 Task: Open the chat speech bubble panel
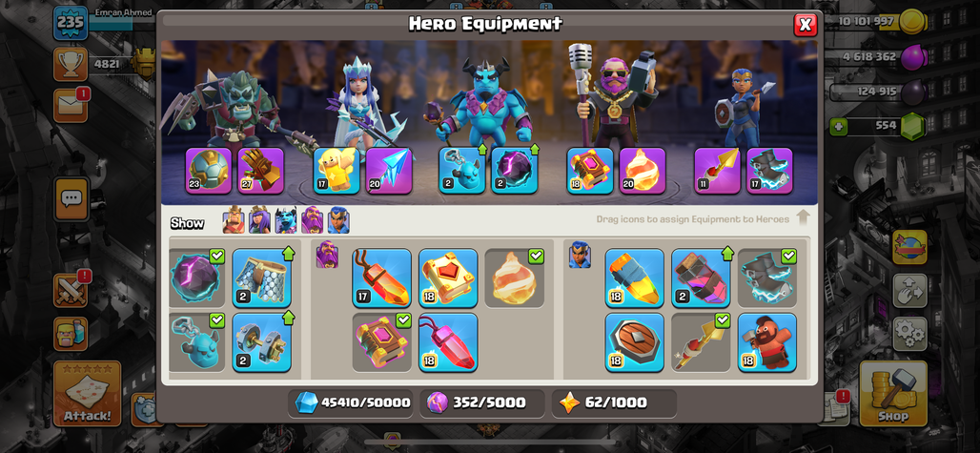tap(71, 198)
